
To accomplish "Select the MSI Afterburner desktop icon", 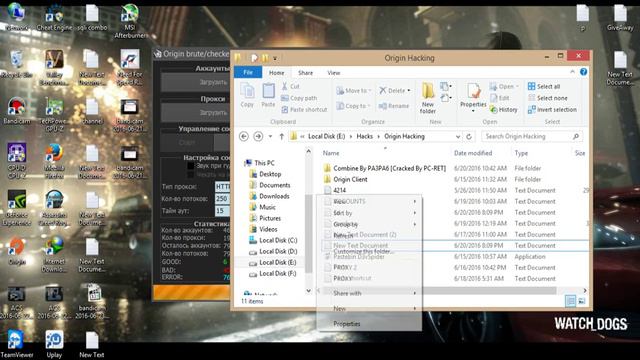I will [x=130, y=21].
